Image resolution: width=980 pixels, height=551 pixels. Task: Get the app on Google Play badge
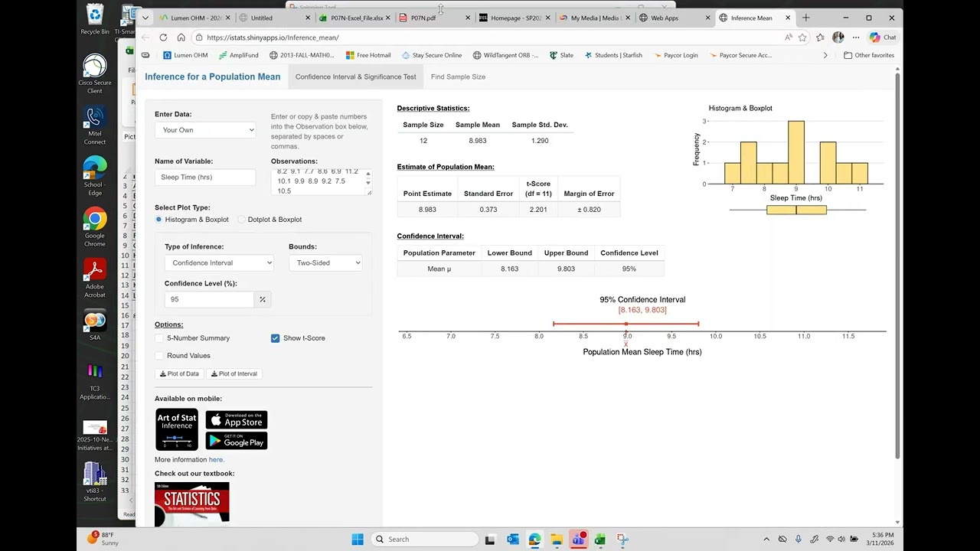click(236, 440)
